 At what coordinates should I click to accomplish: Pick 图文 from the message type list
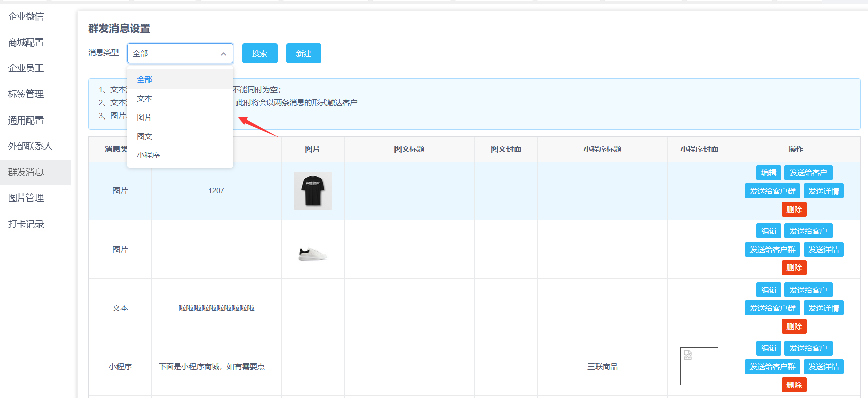click(145, 136)
